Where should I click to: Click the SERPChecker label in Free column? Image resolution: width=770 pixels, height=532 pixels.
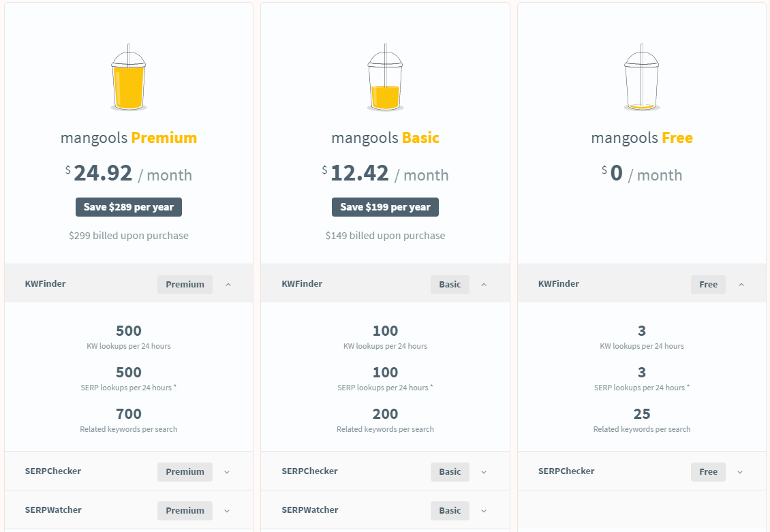click(x=566, y=471)
